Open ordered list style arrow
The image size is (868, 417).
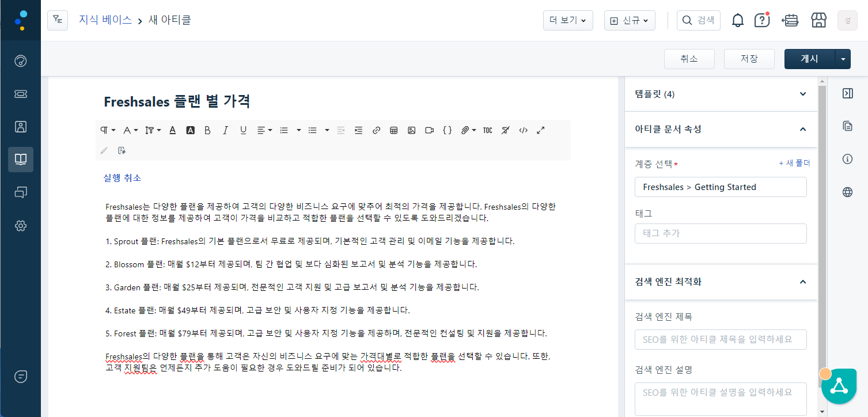[299, 130]
